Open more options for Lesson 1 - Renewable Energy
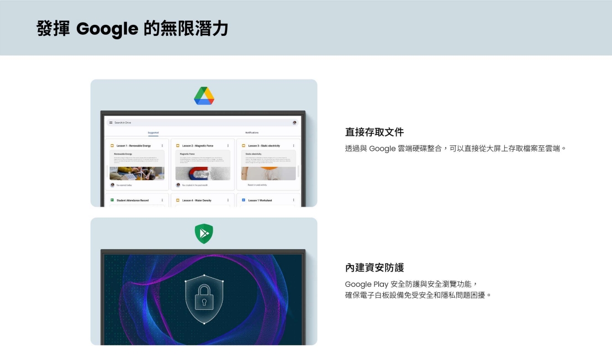 [x=162, y=145]
